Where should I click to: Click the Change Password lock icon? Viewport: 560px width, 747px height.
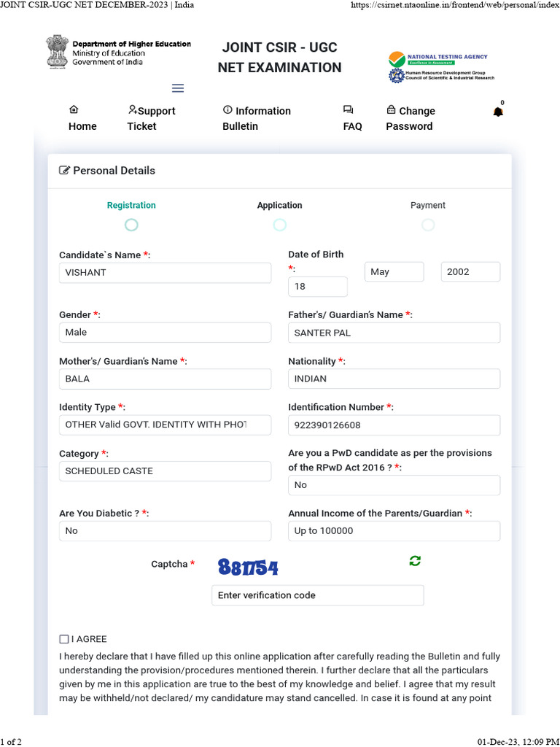pyautogui.click(x=391, y=109)
